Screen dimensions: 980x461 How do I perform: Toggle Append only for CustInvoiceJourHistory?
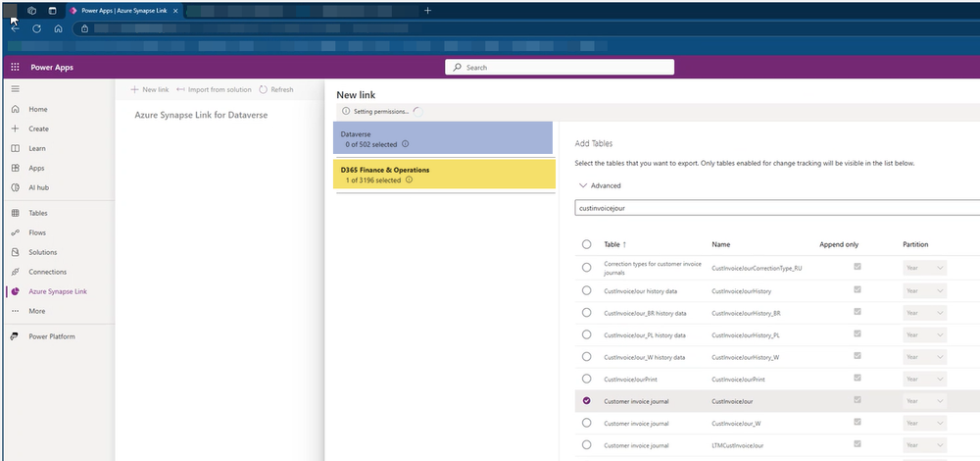[858, 289]
